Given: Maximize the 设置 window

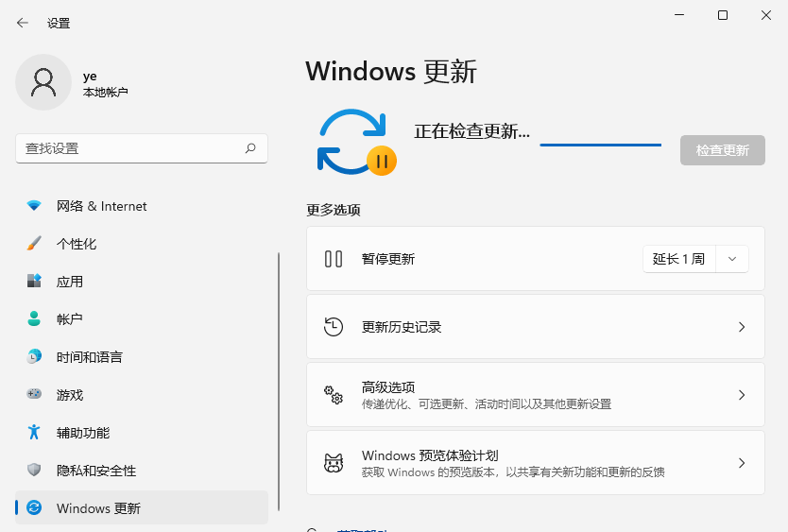Looking at the screenshot, I should tap(723, 15).
